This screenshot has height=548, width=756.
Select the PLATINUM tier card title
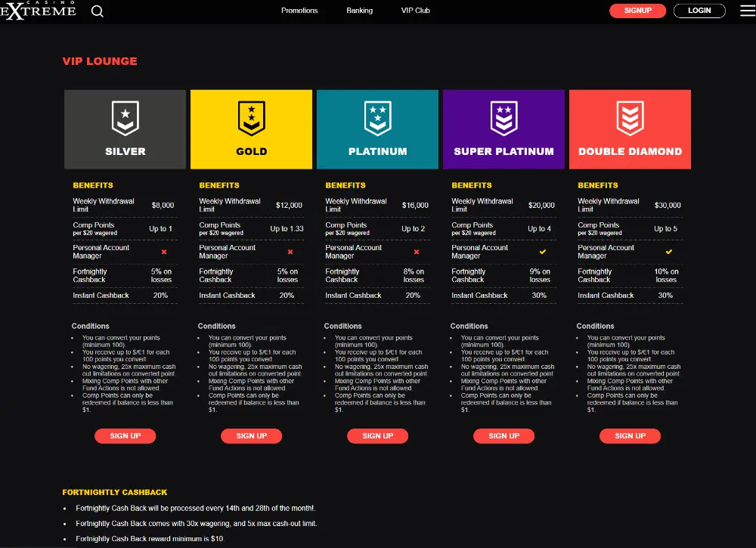[x=377, y=151]
